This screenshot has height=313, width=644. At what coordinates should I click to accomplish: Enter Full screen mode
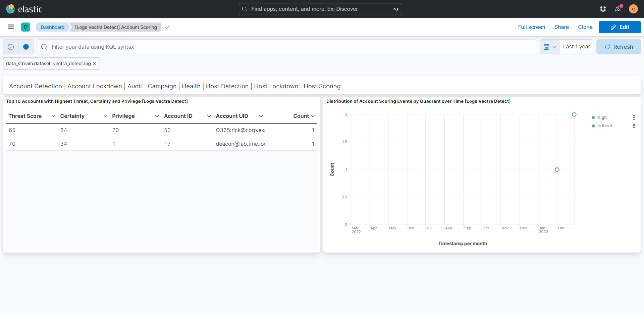tap(531, 27)
